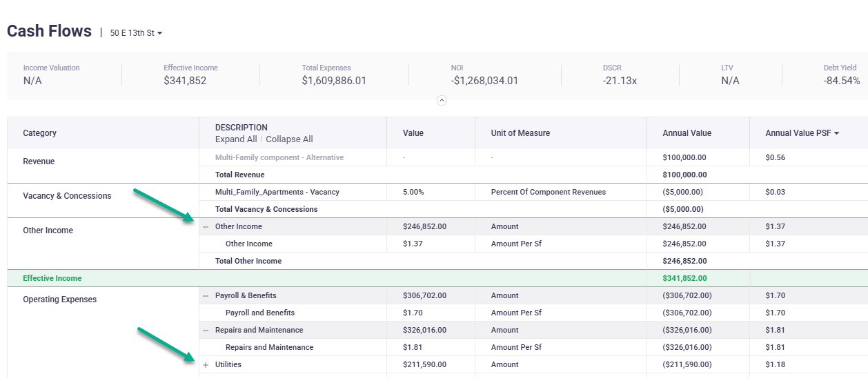Viewport: 868px width, 383px height.
Task: Select the Value column header
Action: tap(413, 133)
